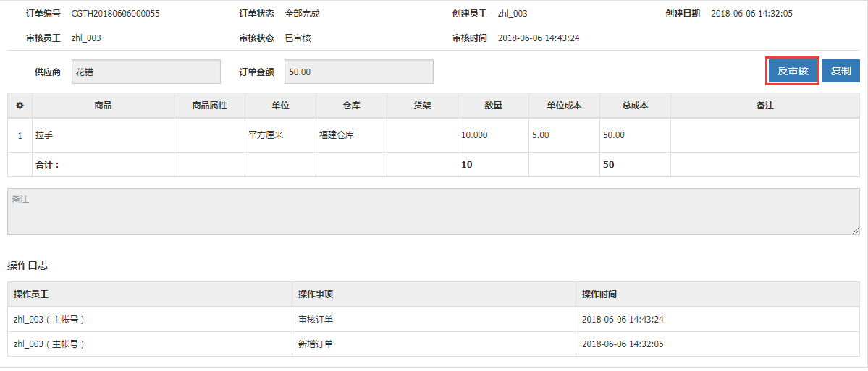The image size is (868, 371).
Task: Click the 供应商 input field showing 花错
Action: [146, 72]
